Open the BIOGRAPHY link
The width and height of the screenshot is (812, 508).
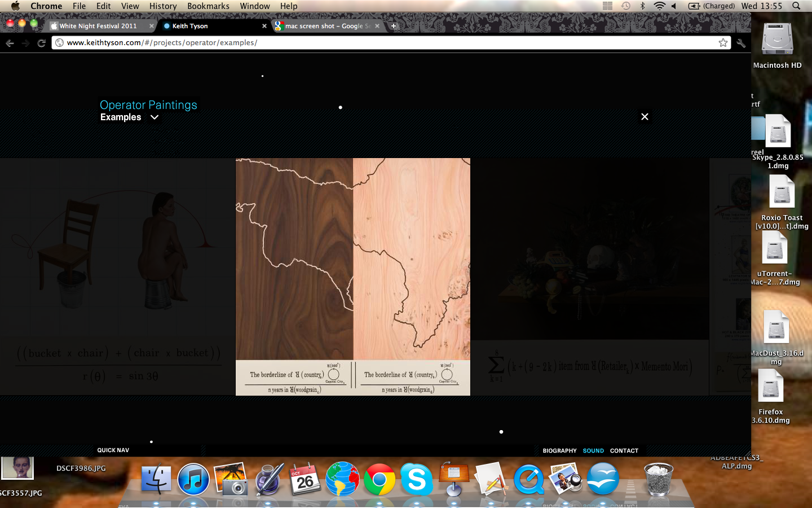(559, 451)
